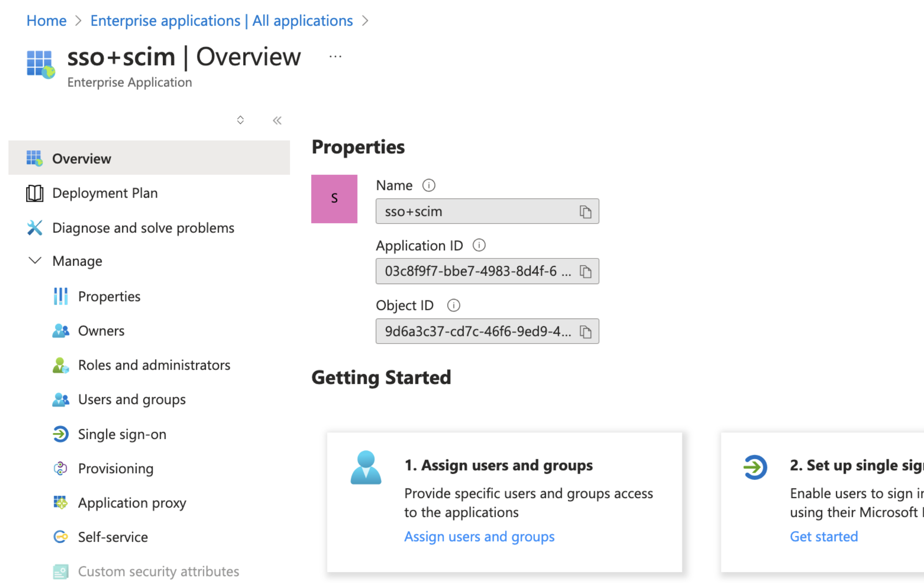Click the 'Properties' section heading
The height and width of the screenshot is (585, 924).
coord(358,147)
